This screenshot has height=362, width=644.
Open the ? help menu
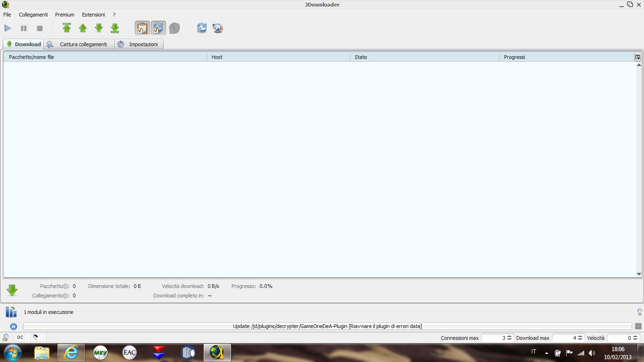click(114, 15)
